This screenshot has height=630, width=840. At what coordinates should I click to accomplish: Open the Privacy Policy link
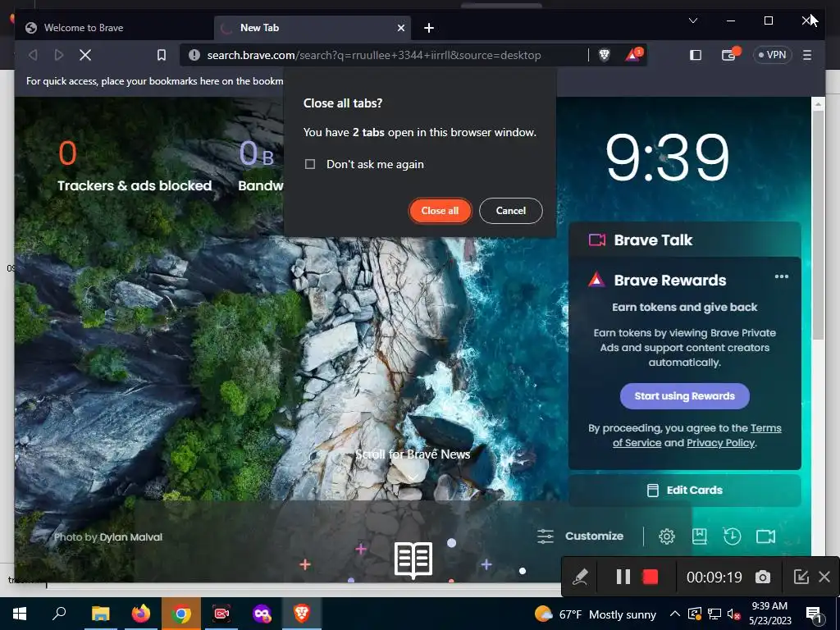tap(720, 443)
